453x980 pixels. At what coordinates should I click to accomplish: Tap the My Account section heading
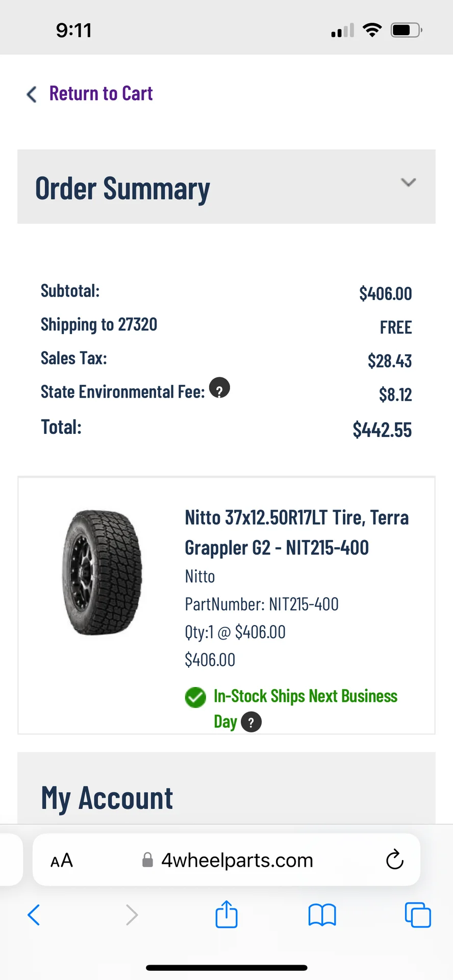coord(107,798)
